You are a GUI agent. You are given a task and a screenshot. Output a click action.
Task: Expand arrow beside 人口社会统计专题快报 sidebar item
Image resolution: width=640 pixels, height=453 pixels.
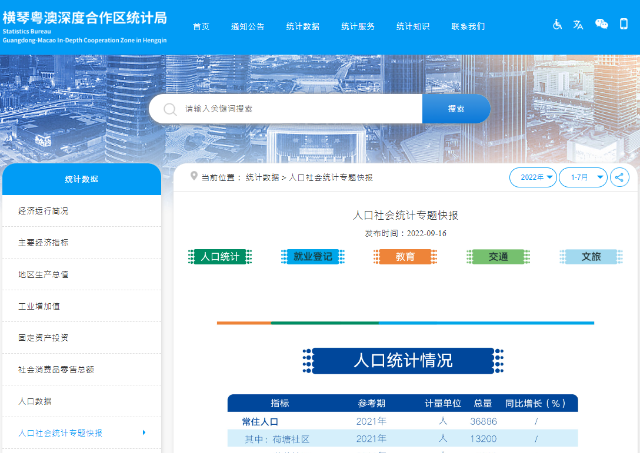pyautogui.click(x=144, y=432)
